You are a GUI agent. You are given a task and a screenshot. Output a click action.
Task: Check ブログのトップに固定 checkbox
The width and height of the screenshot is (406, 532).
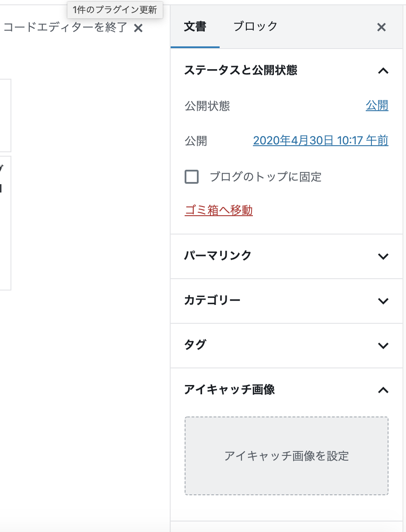pos(192,176)
